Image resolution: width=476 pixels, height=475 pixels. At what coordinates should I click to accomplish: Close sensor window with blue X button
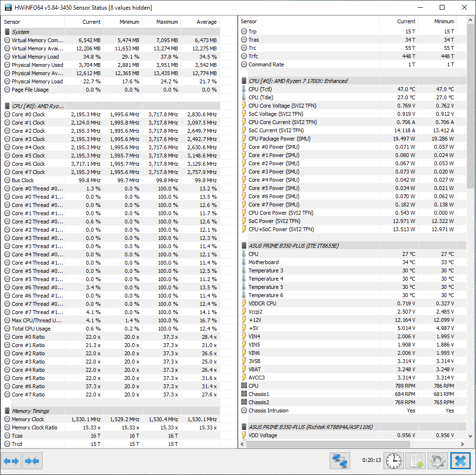tap(460, 461)
